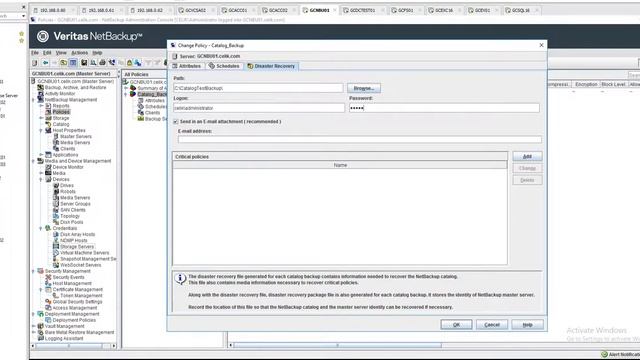Open the Actions menu
The image size is (640, 360).
[80, 53]
